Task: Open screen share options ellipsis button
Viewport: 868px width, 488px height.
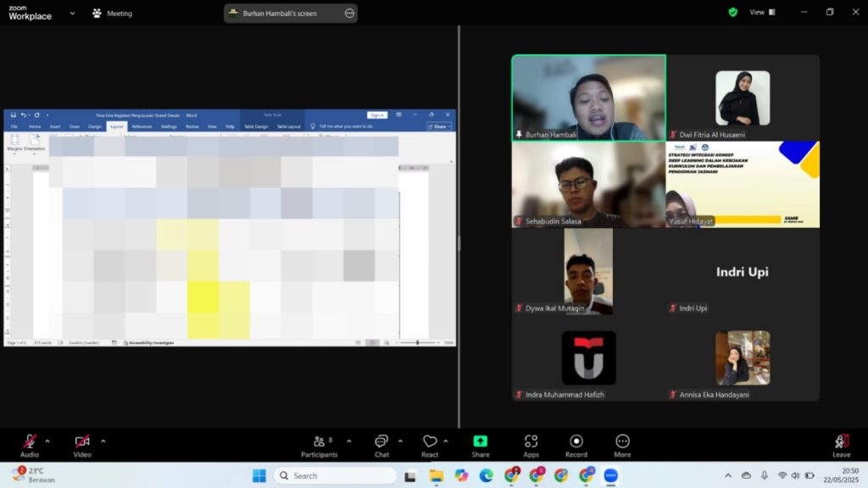Action: tap(349, 14)
